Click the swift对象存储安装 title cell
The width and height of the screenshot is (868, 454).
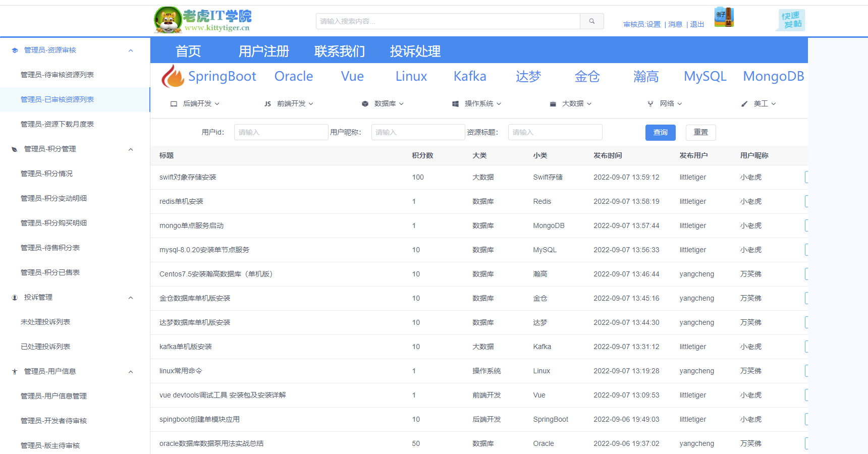pyautogui.click(x=188, y=178)
